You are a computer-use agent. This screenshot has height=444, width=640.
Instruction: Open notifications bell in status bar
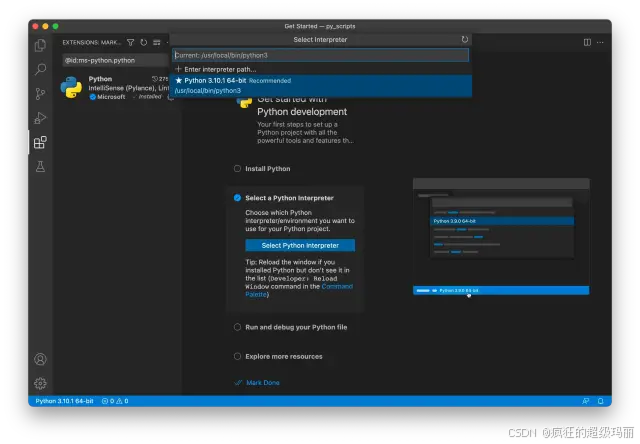(601, 401)
